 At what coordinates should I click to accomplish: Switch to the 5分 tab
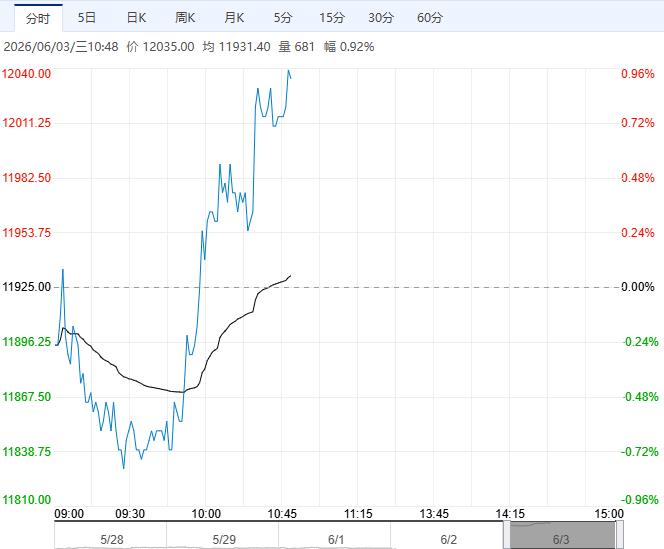coord(283,18)
